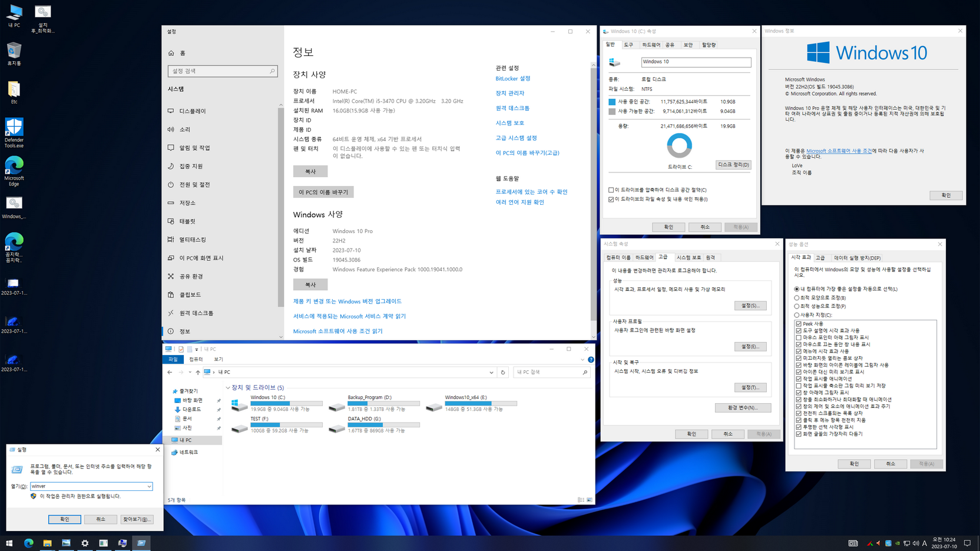Click 환경 변수 button in System Properties
Viewport: 980px width, 551px height.
tap(743, 407)
